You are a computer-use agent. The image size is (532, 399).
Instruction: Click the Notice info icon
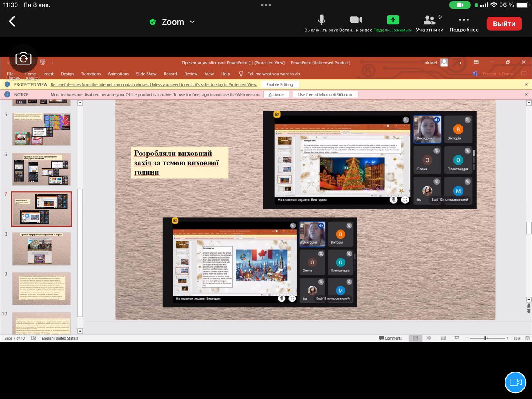7,95
